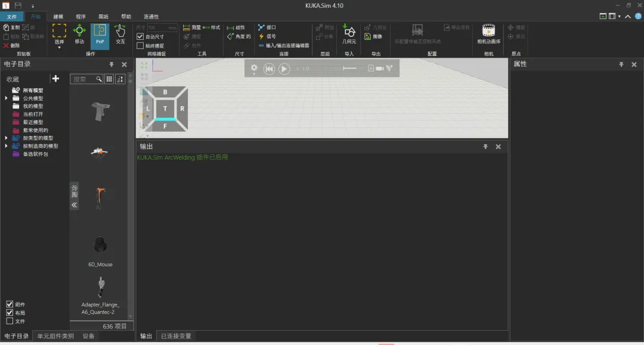644x345 pixels.
Task: Select front view F on view cube
Action: click(x=165, y=126)
